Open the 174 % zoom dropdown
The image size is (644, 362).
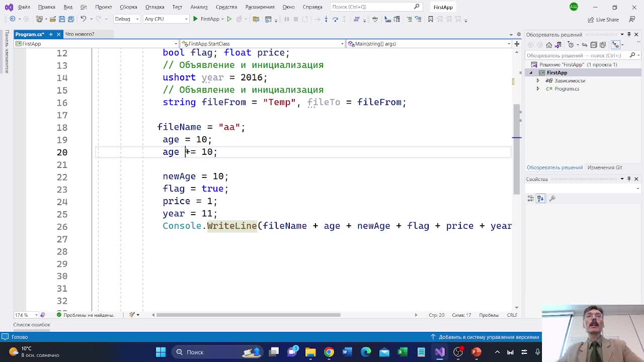point(27,315)
